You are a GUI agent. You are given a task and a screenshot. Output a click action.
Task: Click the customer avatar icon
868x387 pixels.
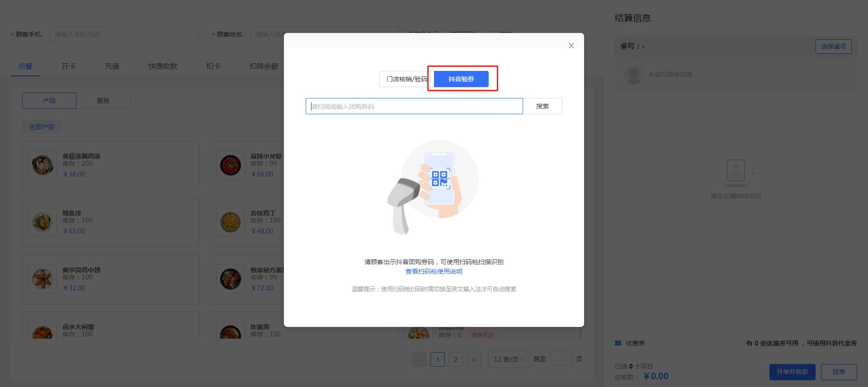point(634,75)
